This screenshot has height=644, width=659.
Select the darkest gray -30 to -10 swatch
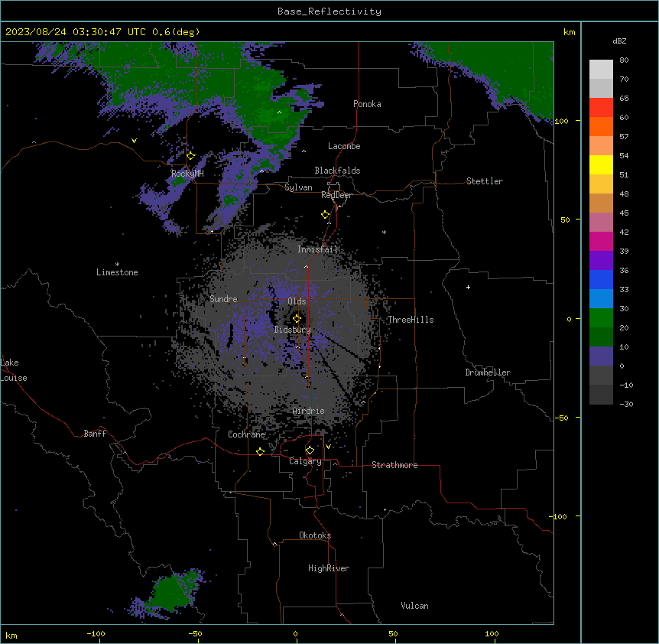coord(601,395)
